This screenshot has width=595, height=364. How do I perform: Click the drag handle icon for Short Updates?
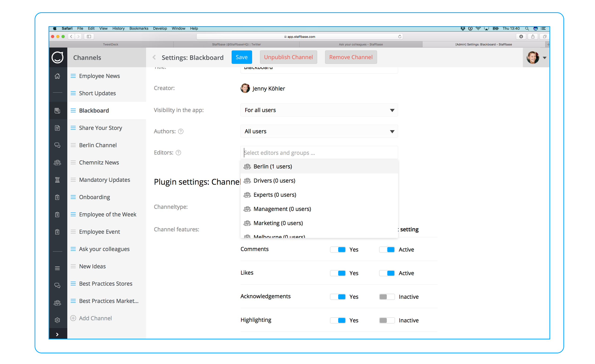[73, 93]
